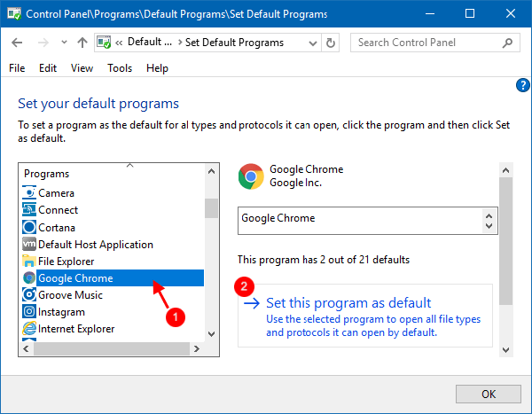Select Google Chrome in the Programs list
The height and width of the screenshot is (414, 532).
[120, 278]
